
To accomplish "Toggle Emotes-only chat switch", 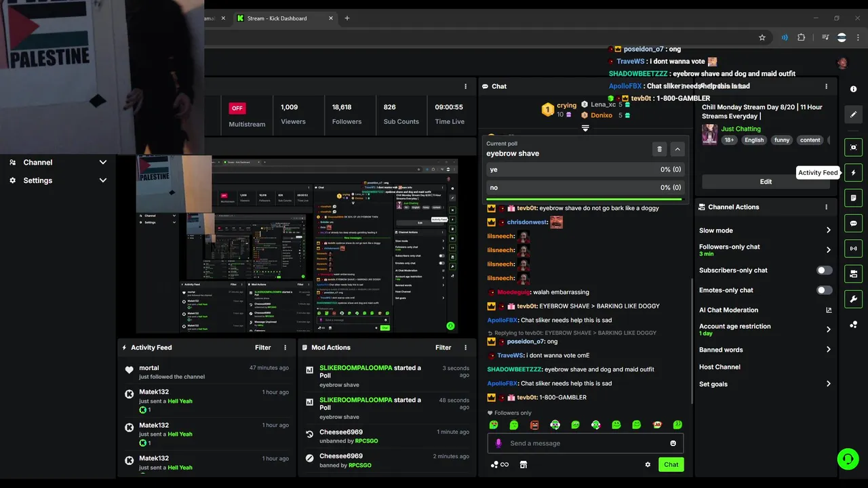I will [x=824, y=290].
